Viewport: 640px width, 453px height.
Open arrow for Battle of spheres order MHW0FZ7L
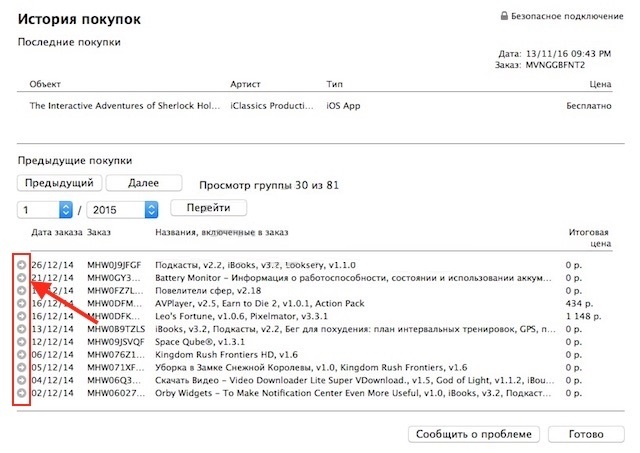tap(21, 291)
